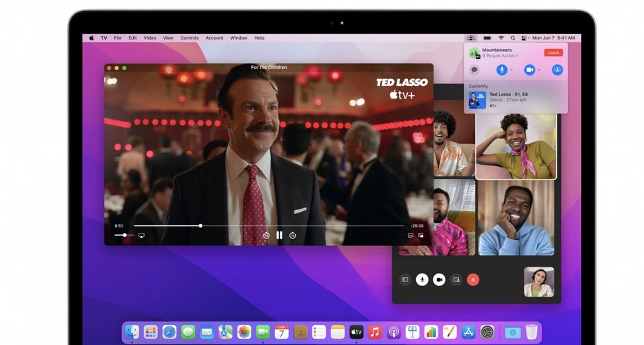Screen dimensions: 644x345
Task: Show the FaceTime sidebar
Action: (x=405, y=279)
